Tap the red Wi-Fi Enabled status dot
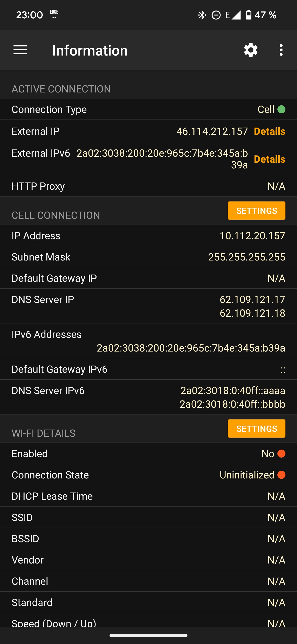The width and height of the screenshot is (297, 644). (x=281, y=453)
